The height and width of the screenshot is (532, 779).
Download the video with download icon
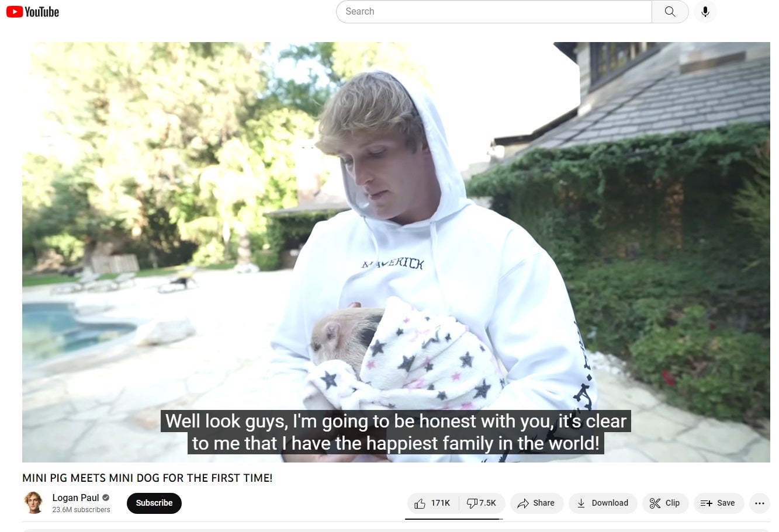click(x=603, y=503)
